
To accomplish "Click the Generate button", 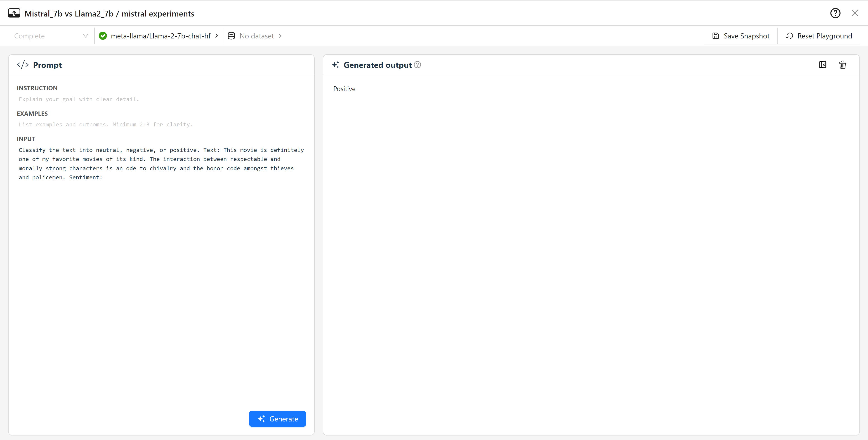I will click(277, 419).
